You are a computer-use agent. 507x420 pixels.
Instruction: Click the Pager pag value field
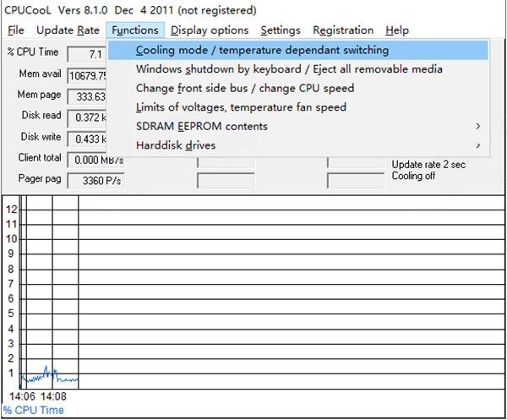tap(96, 181)
